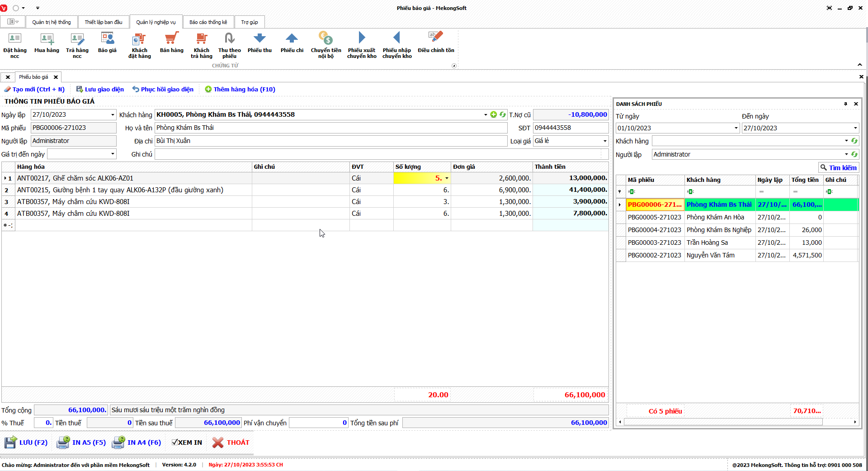
Task: Pin the Danh sách phiếu panel
Action: pyautogui.click(x=845, y=104)
